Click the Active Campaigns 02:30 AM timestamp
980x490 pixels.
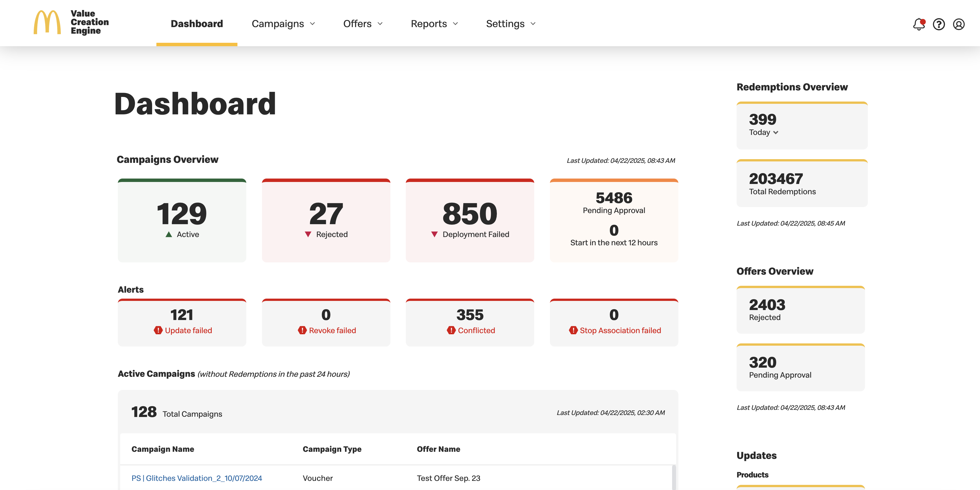click(x=611, y=413)
